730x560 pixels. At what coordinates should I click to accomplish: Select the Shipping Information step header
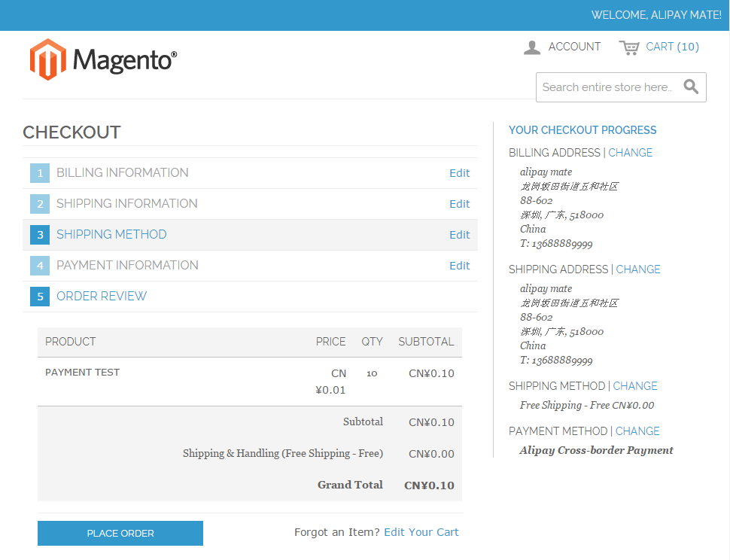pos(129,203)
